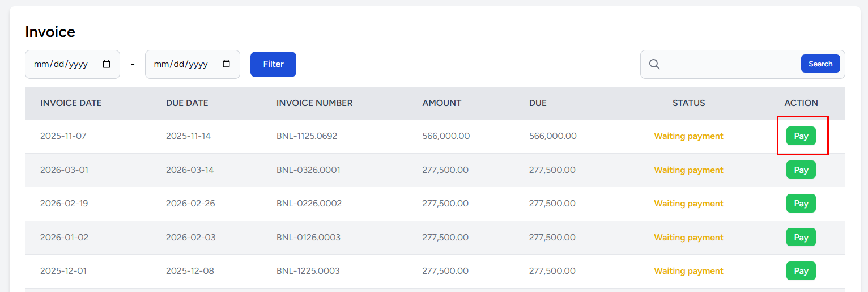Click the Invoice page heading

point(50,31)
